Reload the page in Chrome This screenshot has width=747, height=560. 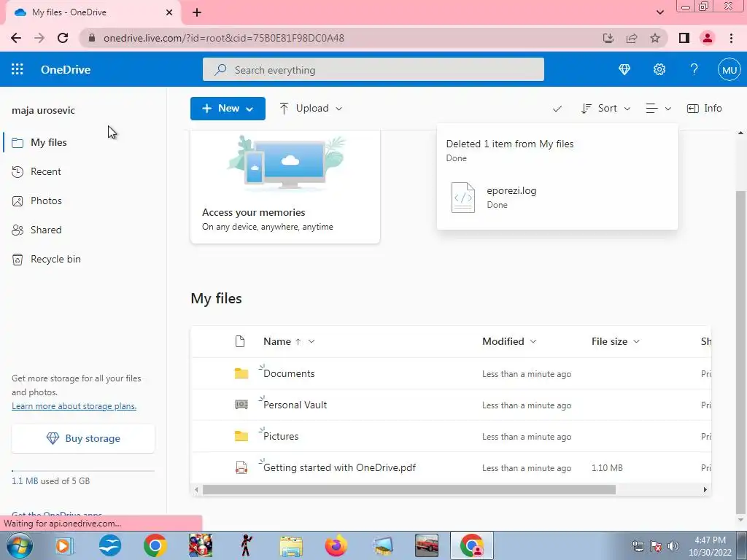click(x=63, y=38)
